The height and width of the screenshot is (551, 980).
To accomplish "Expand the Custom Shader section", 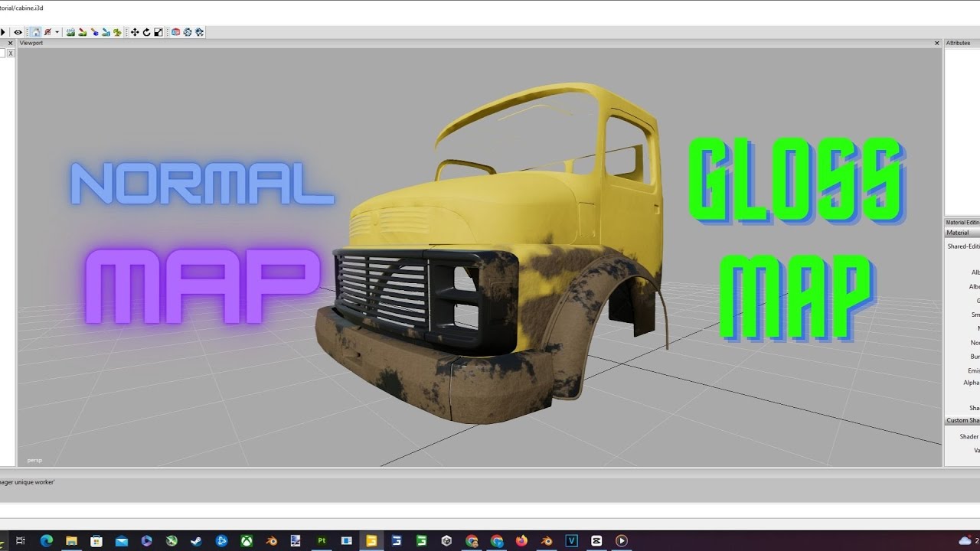I will [962, 420].
